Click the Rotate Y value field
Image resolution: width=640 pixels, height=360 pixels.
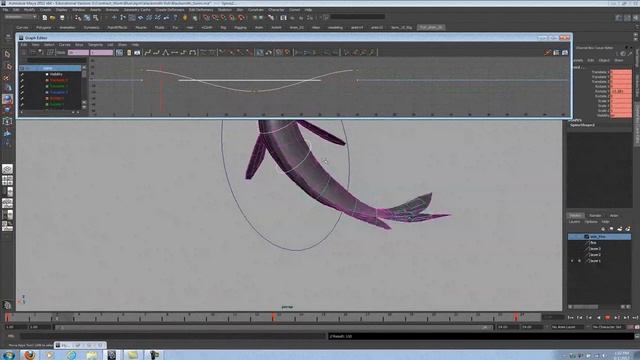[621, 91]
